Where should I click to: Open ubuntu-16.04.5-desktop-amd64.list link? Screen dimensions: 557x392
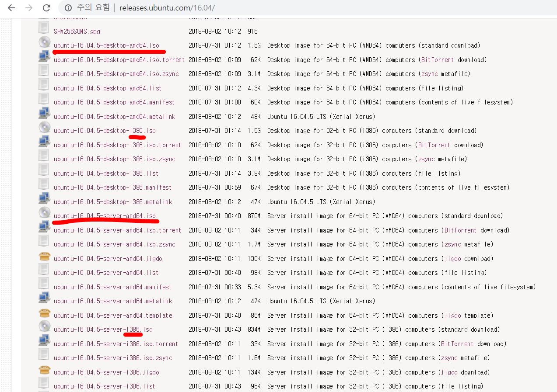tap(108, 88)
